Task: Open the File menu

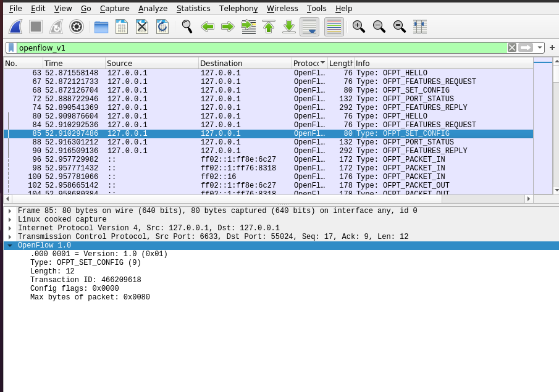Action: coord(15,9)
